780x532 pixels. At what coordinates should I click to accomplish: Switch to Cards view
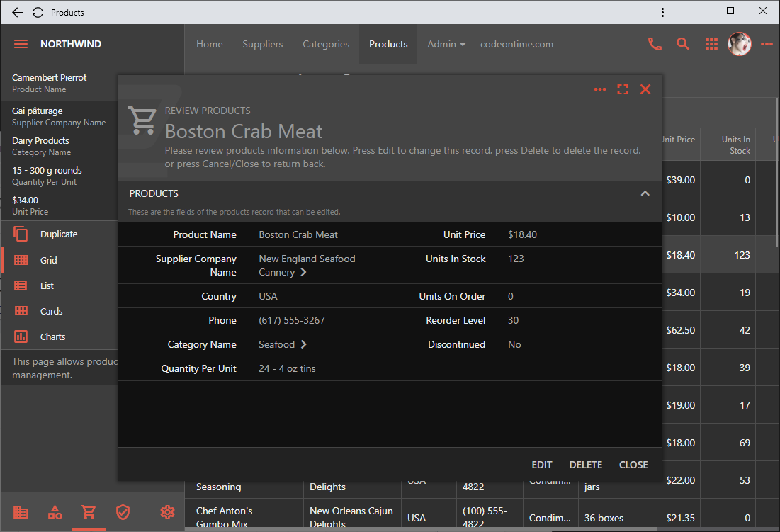(51, 312)
